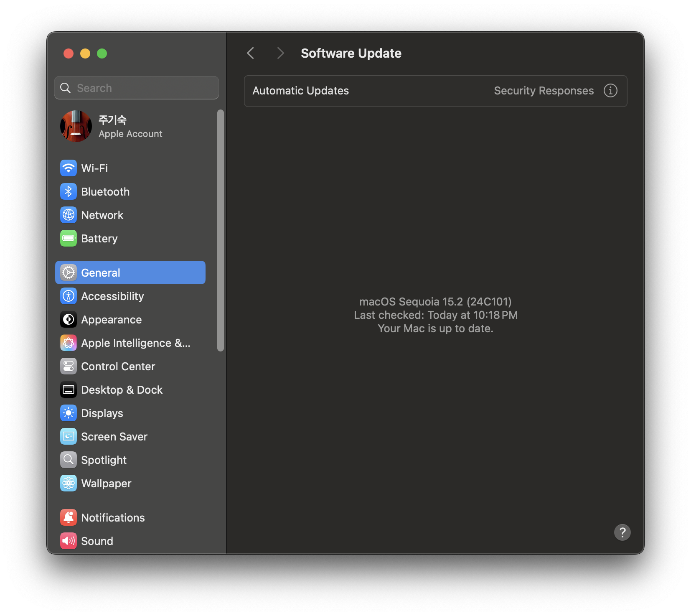
Task: Click the Last checked timestamp text
Action: [436, 315]
